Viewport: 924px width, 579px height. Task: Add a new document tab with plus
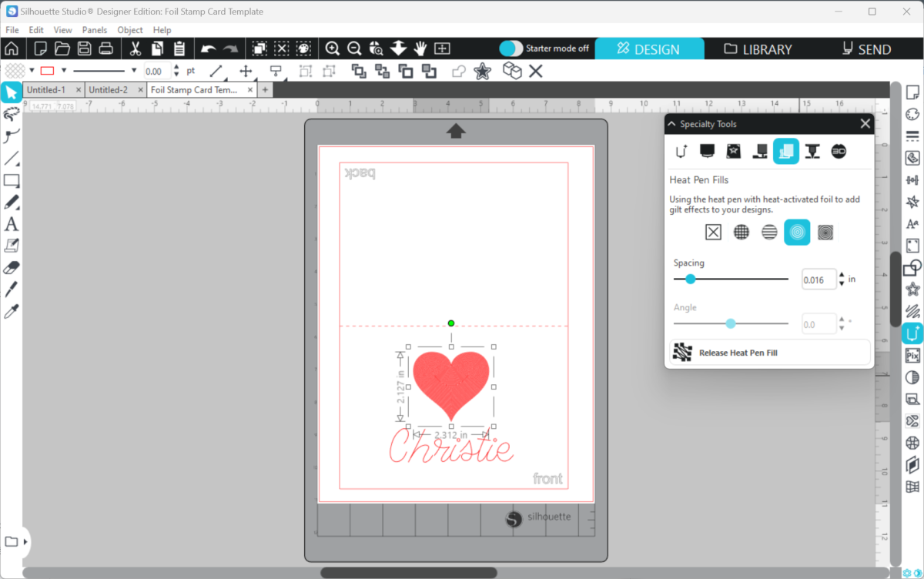click(x=265, y=90)
